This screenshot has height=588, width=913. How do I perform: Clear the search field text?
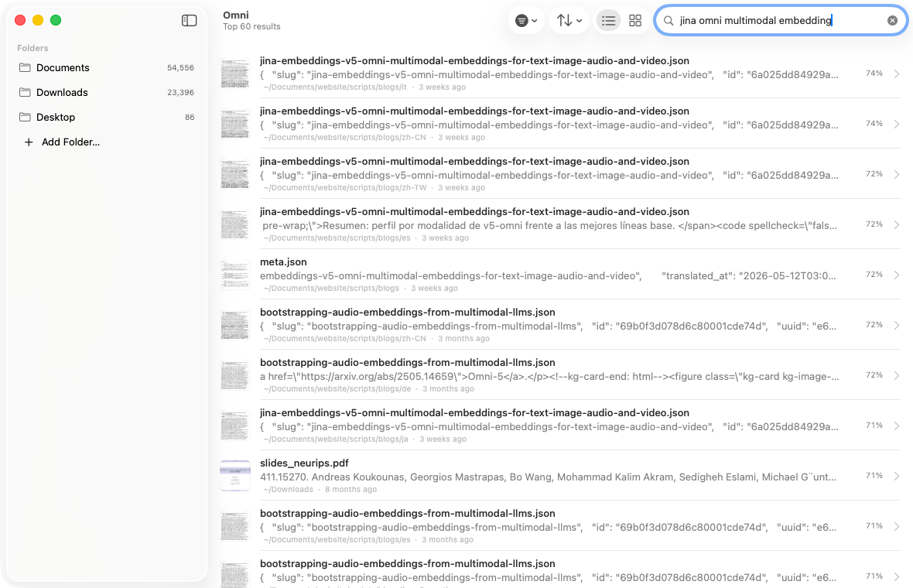coord(892,20)
